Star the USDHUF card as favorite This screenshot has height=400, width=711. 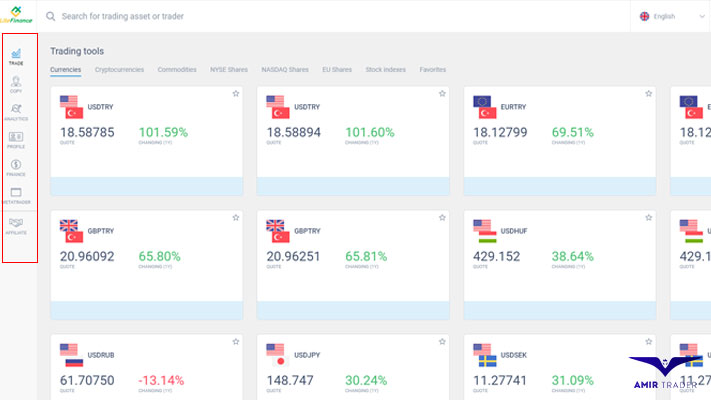point(648,218)
